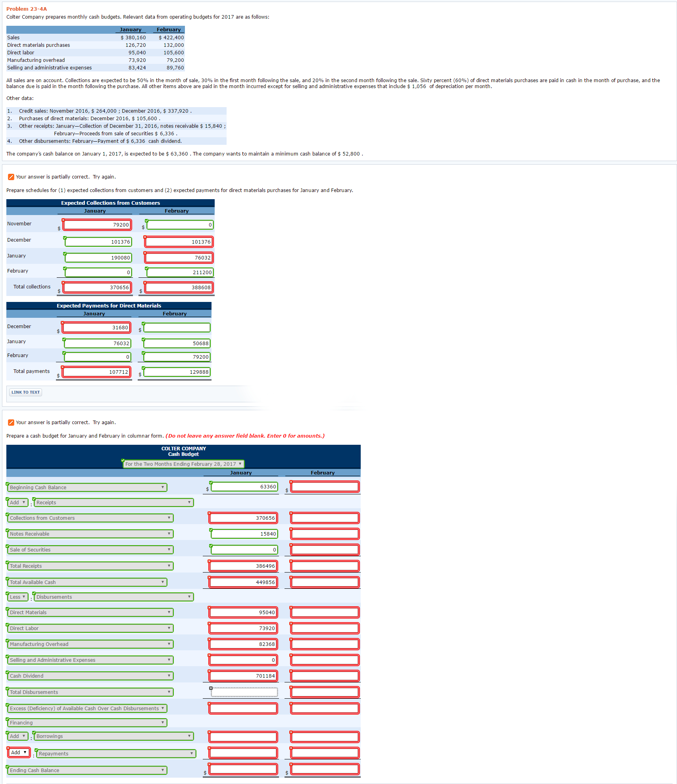Screen dimensions: 677x784
Task: Open the Disbursements dropdown
Action: tap(114, 597)
